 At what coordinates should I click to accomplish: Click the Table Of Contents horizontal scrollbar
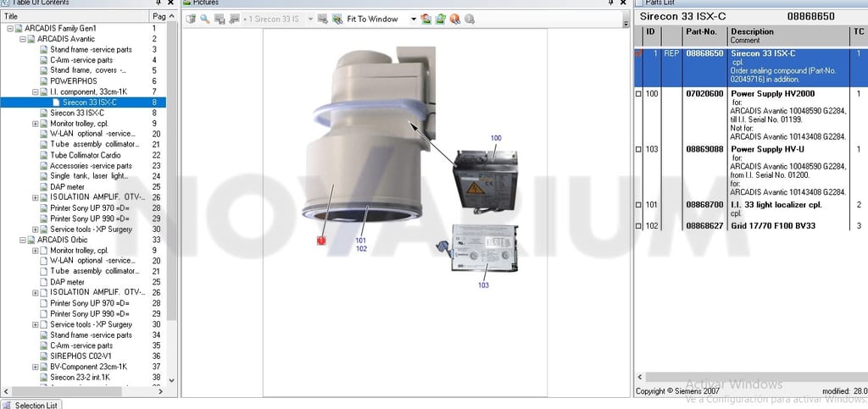point(83,391)
